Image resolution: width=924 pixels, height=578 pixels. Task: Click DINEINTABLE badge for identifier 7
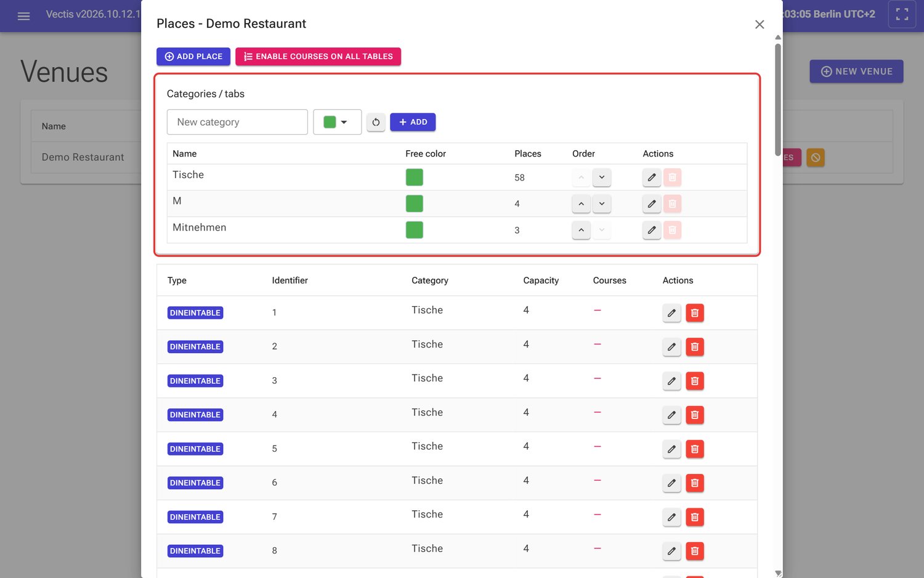click(195, 517)
